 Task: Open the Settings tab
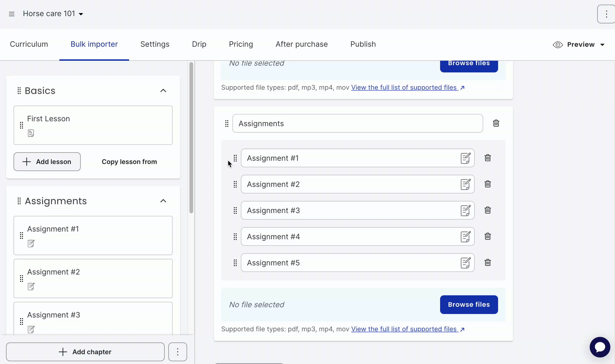click(155, 44)
